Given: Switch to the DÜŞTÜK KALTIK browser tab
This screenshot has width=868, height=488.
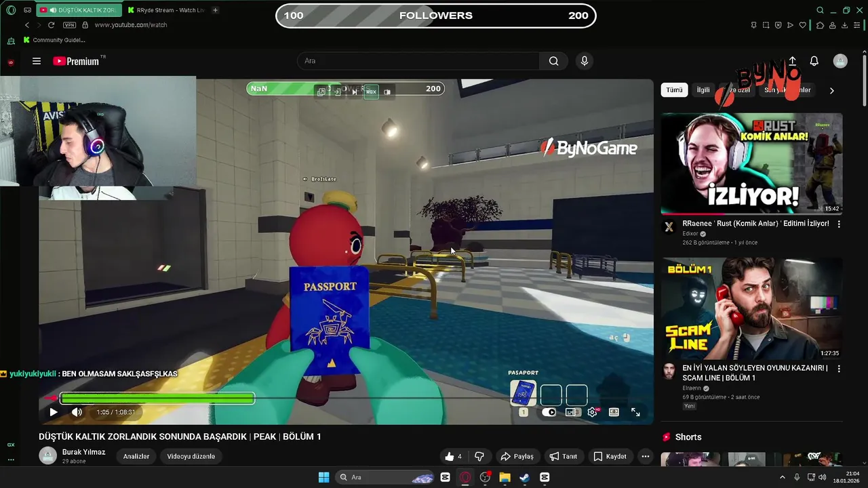Looking at the screenshot, I should 79,10.
